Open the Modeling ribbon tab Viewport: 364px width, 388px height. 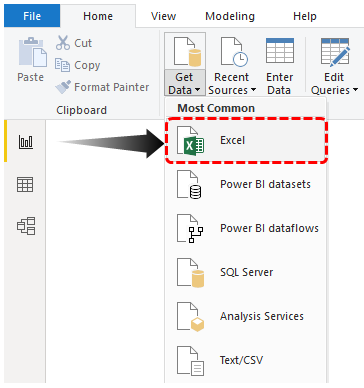point(230,16)
